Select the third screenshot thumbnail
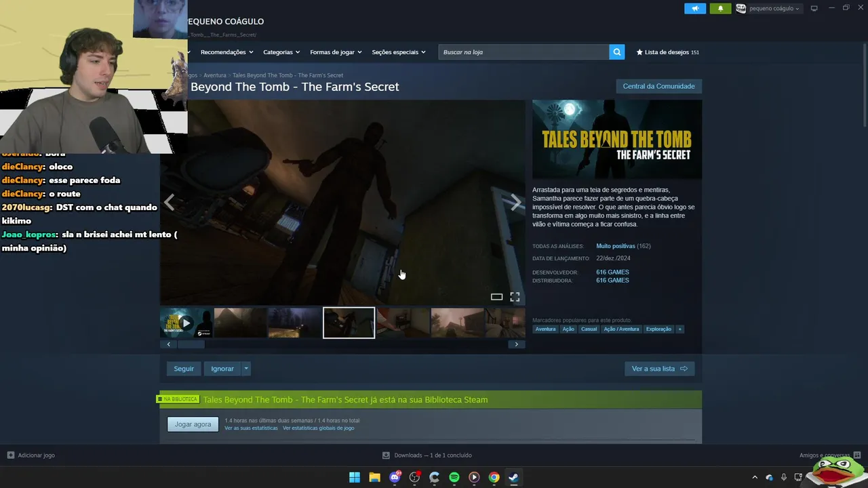The width and height of the screenshot is (868, 488). pyautogui.click(x=294, y=323)
